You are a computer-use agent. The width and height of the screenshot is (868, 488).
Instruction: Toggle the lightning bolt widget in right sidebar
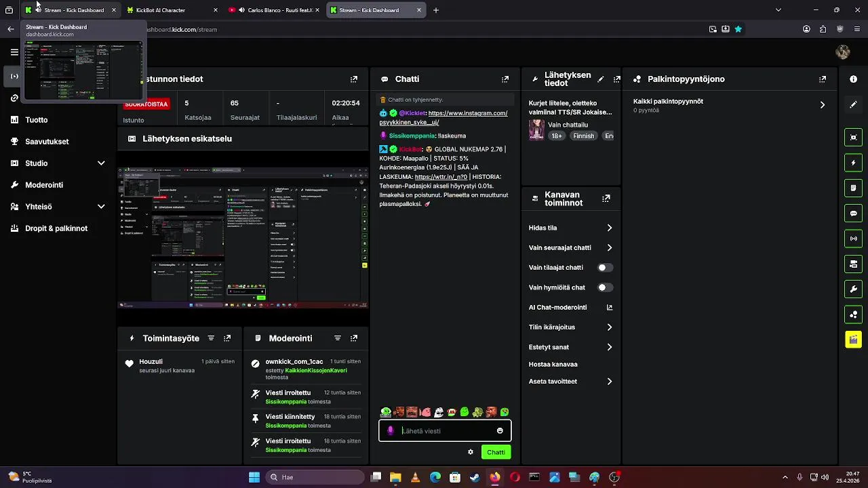[853, 163]
